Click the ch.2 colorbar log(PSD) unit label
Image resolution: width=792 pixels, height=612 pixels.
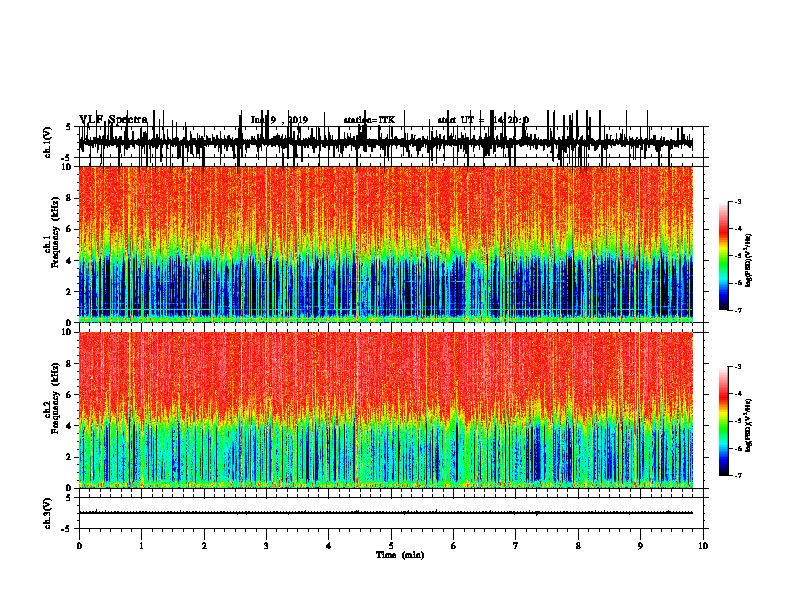tap(748, 425)
